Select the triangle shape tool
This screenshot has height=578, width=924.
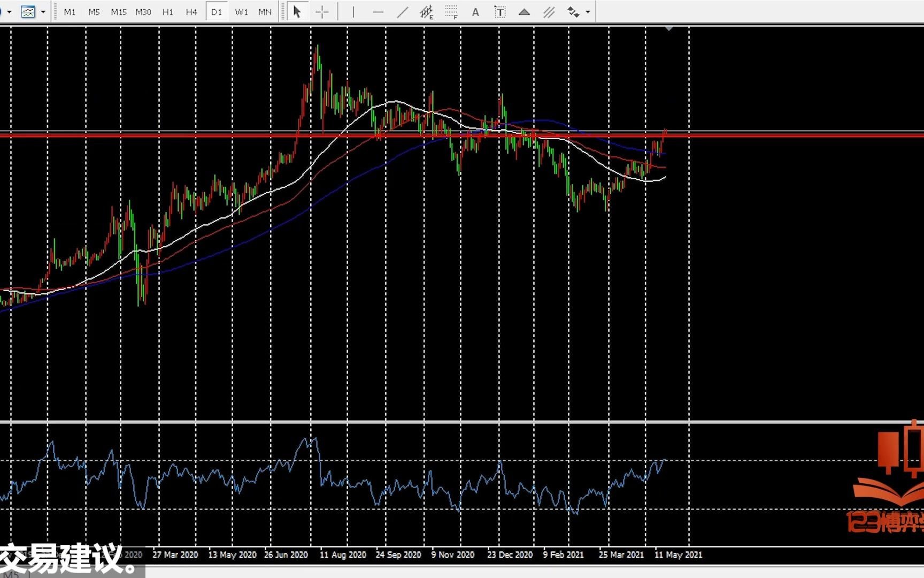[524, 12]
